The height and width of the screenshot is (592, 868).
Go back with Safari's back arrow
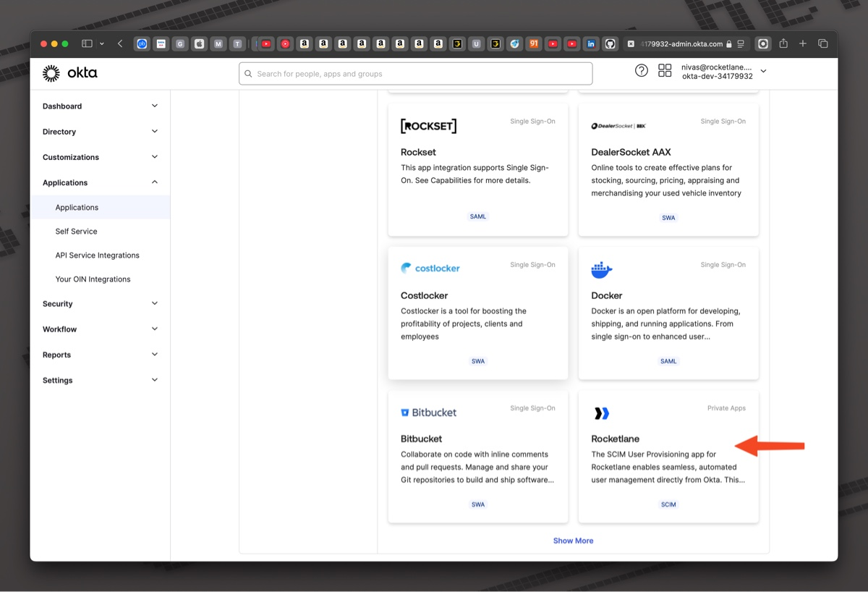coord(120,44)
